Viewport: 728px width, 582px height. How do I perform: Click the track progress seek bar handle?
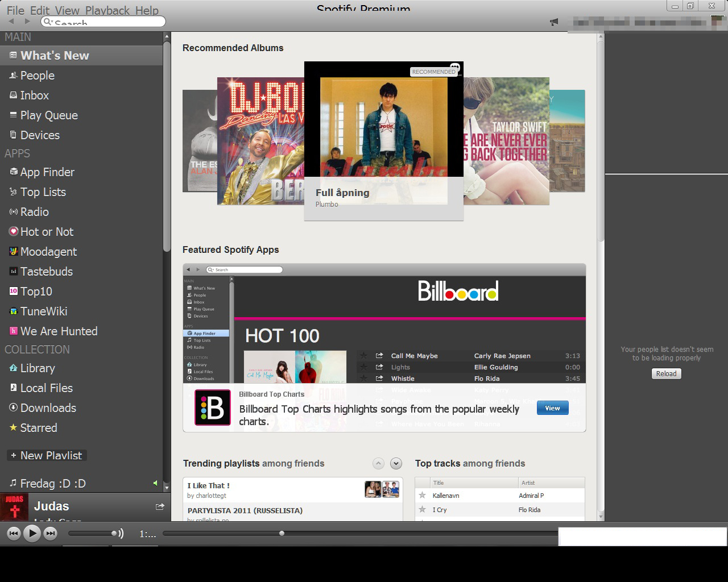(x=282, y=533)
